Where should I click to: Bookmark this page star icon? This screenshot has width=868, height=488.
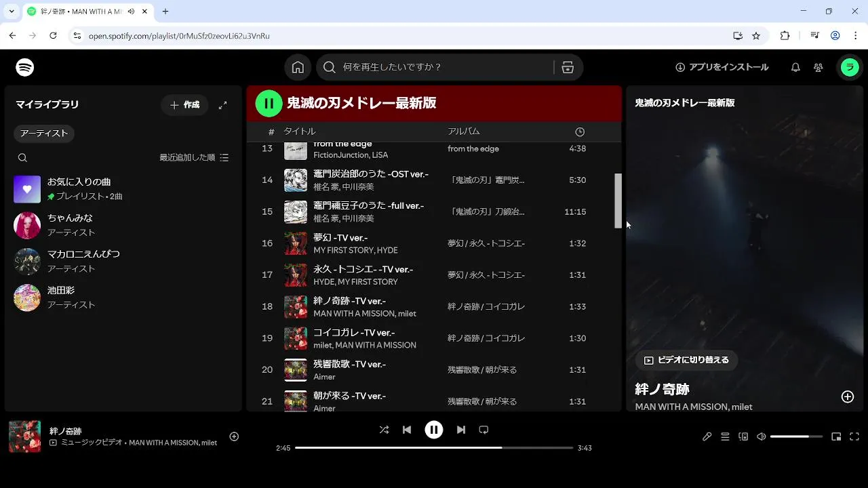pos(756,36)
